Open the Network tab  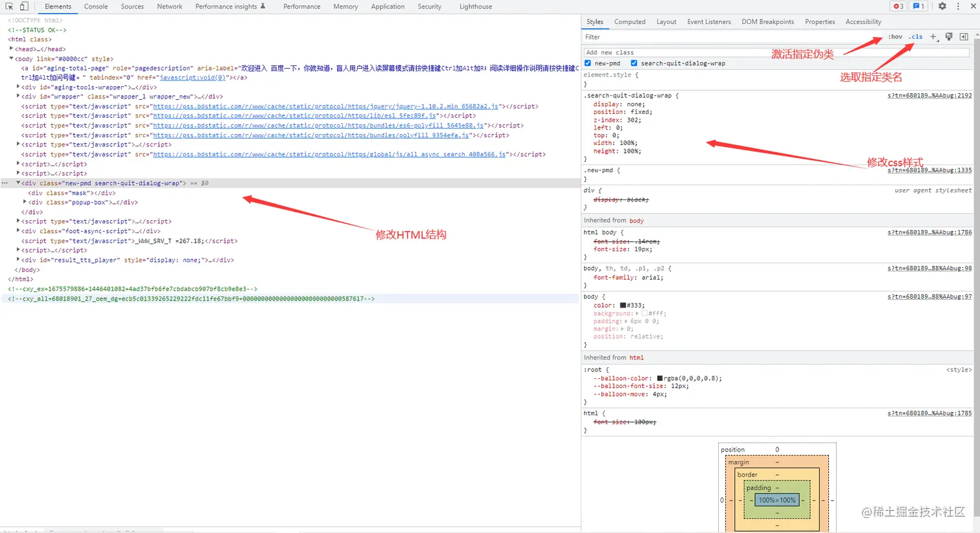tap(170, 6)
